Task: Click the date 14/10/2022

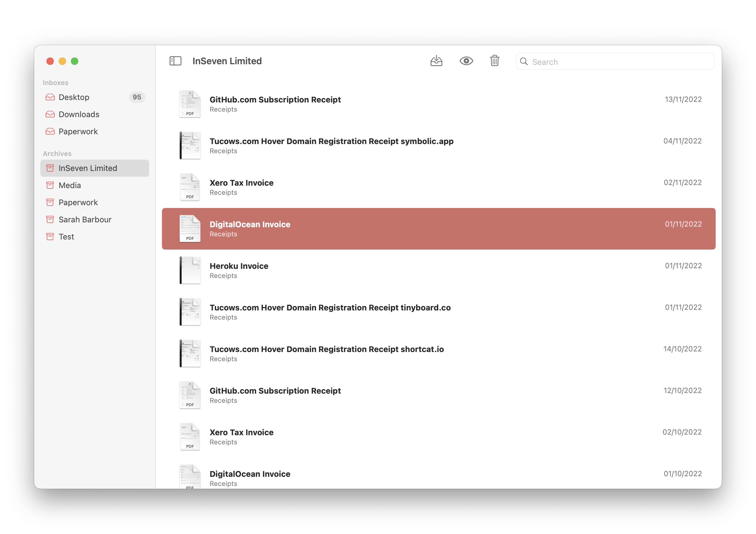Action: click(x=682, y=349)
